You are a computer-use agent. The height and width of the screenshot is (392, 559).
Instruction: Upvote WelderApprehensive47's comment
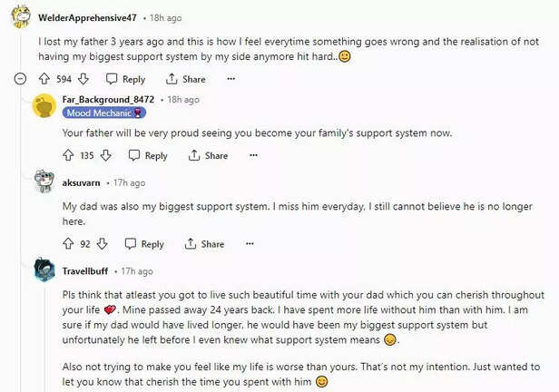point(45,79)
